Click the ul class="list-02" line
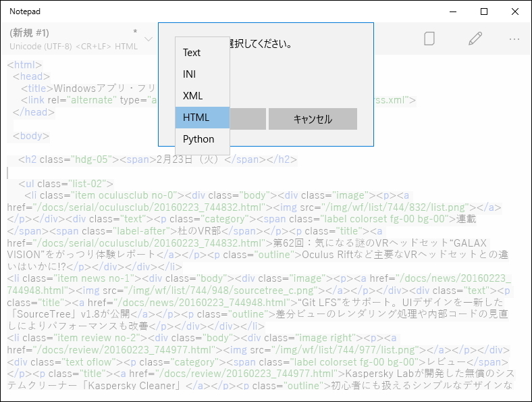 click(x=65, y=184)
